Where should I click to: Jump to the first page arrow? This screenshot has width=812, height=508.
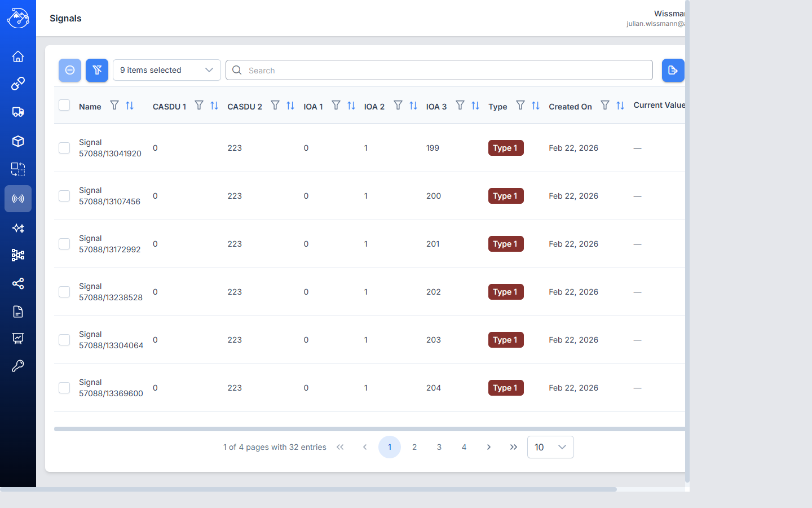point(340,447)
